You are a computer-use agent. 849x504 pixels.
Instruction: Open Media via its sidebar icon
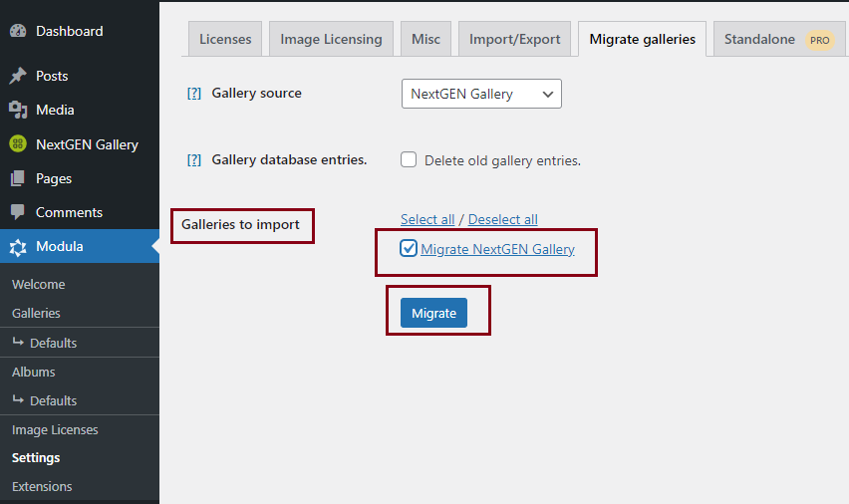click(x=18, y=110)
